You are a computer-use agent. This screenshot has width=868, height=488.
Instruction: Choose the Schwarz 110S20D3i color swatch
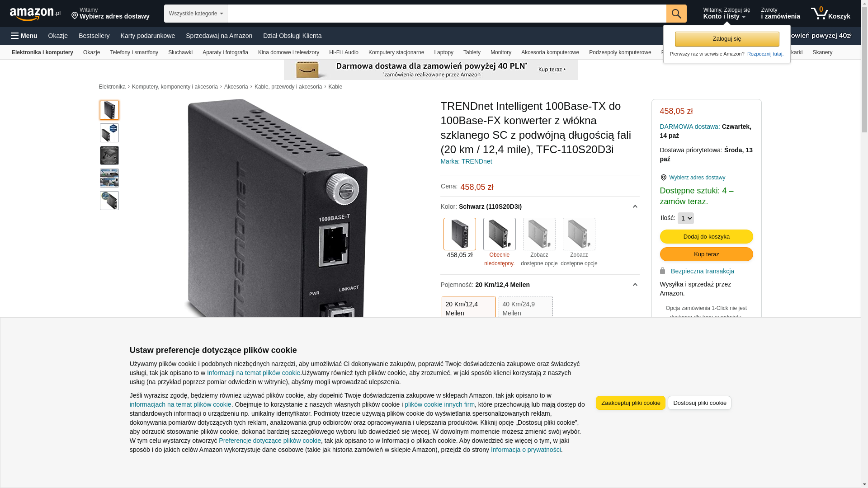point(460,234)
